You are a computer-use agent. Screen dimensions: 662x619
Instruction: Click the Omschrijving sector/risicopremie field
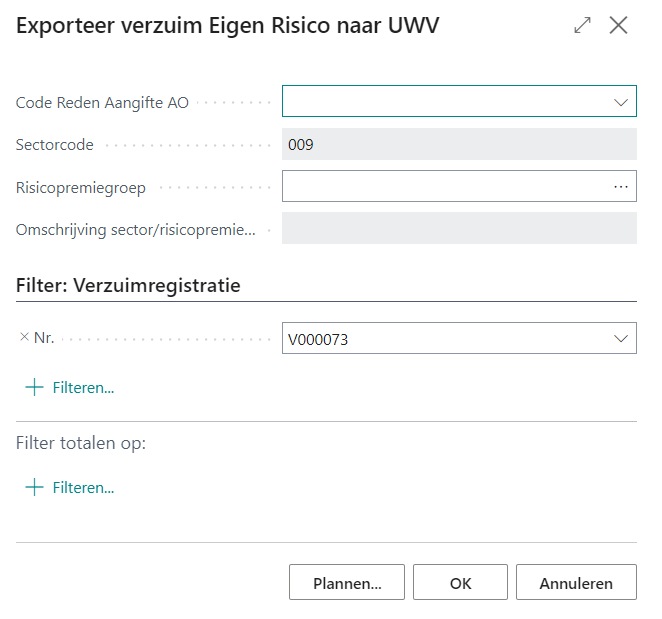[459, 229]
